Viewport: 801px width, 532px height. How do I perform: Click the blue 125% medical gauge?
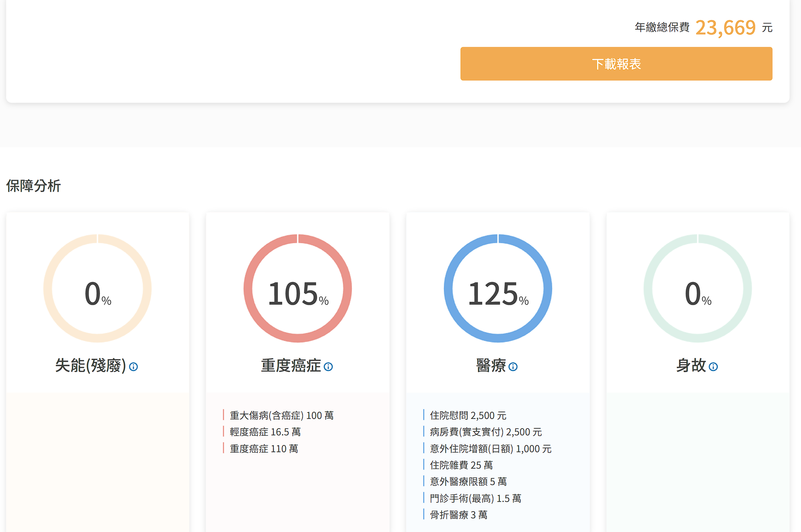[x=498, y=289]
